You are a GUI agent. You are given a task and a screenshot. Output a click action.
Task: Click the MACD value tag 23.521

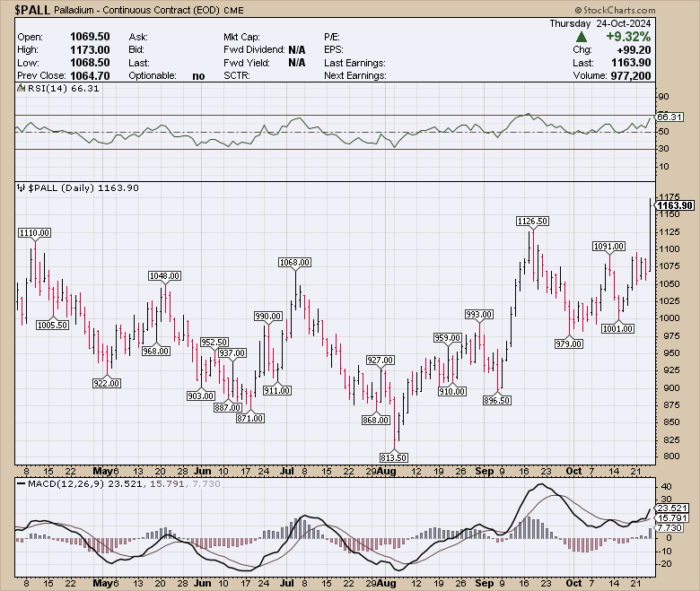[x=673, y=508]
